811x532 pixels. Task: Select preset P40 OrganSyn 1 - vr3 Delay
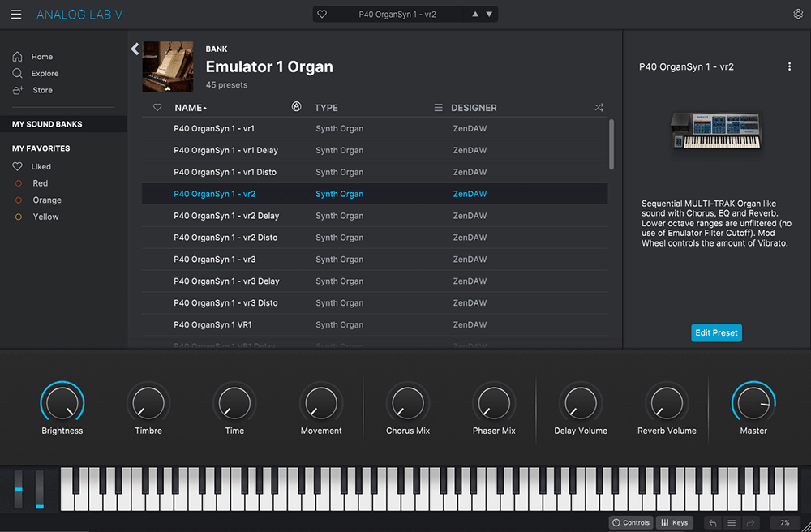(x=375, y=281)
